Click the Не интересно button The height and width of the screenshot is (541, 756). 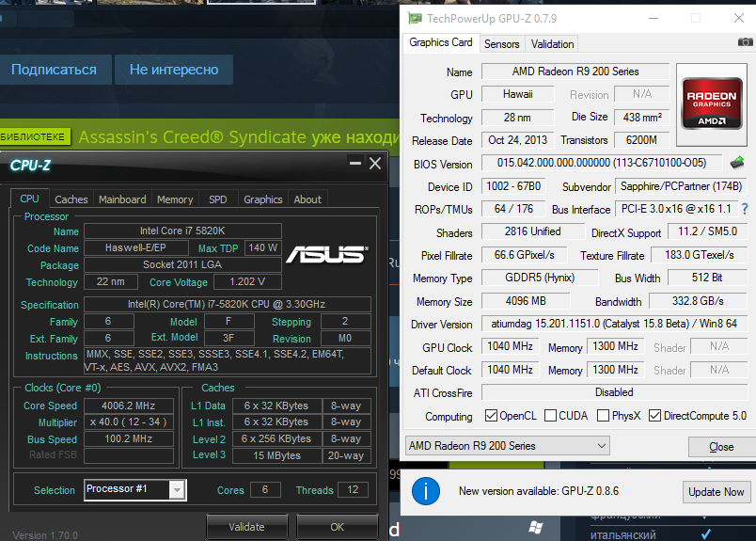coord(174,70)
